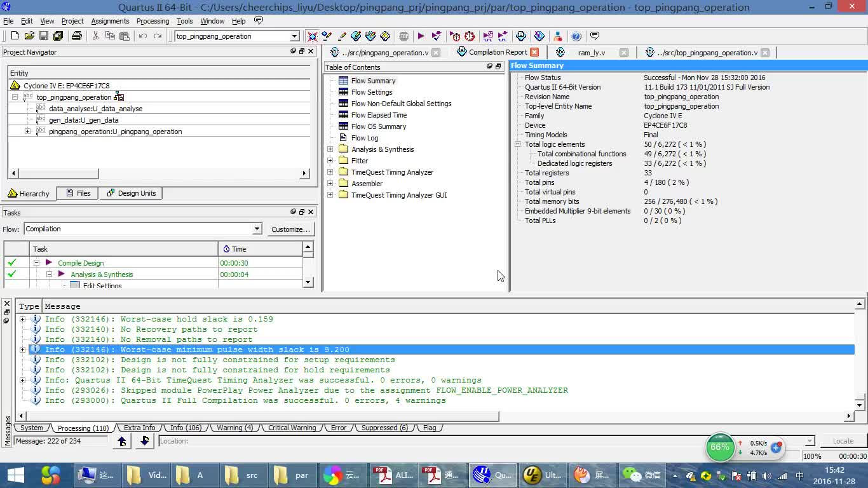This screenshot has width=868, height=488.
Task: Click the Paste clipboard toolbar icon
Action: 125,36
